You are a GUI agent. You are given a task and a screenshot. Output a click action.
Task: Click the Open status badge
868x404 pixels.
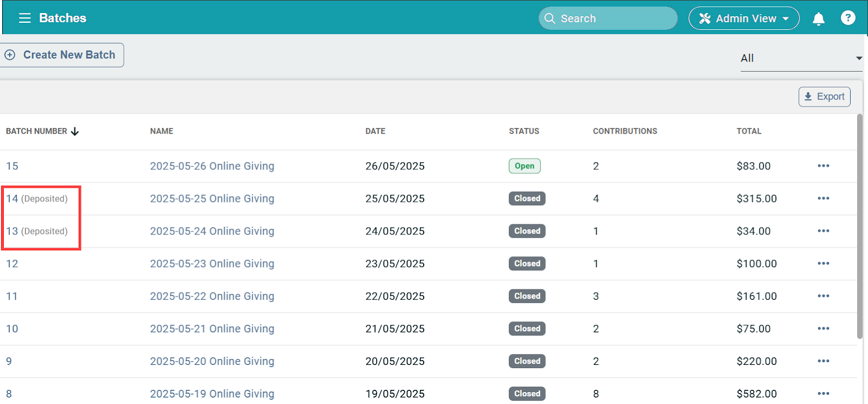click(525, 166)
